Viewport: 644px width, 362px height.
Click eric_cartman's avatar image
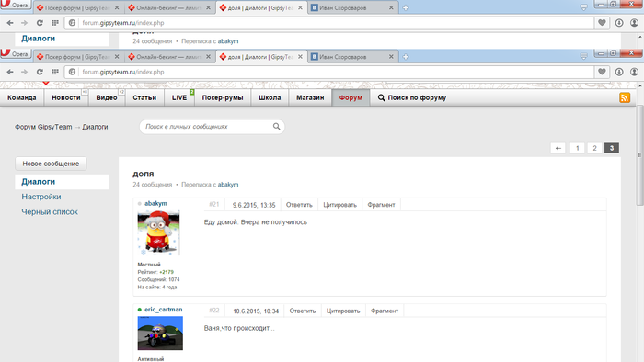click(160, 333)
